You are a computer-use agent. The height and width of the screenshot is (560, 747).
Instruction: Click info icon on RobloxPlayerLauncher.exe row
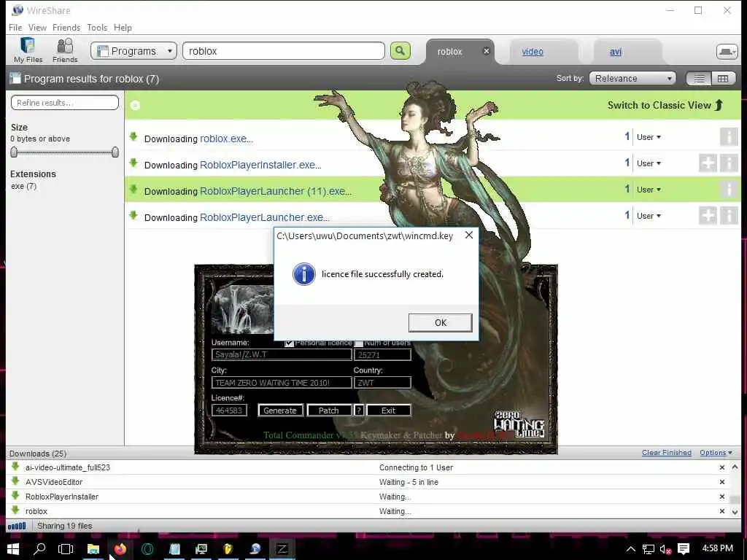pyautogui.click(x=729, y=216)
